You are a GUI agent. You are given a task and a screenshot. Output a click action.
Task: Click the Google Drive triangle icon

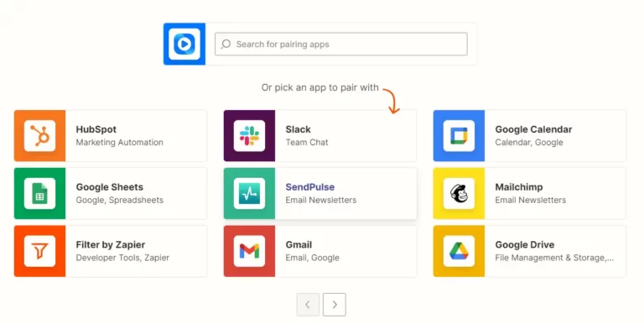pyautogui.click(x=459, y=251)
